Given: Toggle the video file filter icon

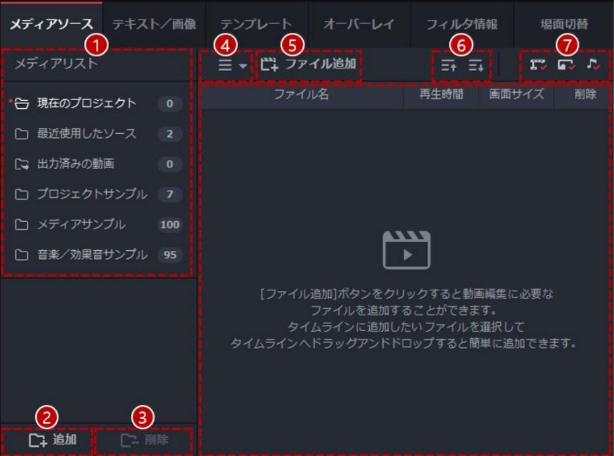Looking at the screenshot, I should click(x=539, y=65).
